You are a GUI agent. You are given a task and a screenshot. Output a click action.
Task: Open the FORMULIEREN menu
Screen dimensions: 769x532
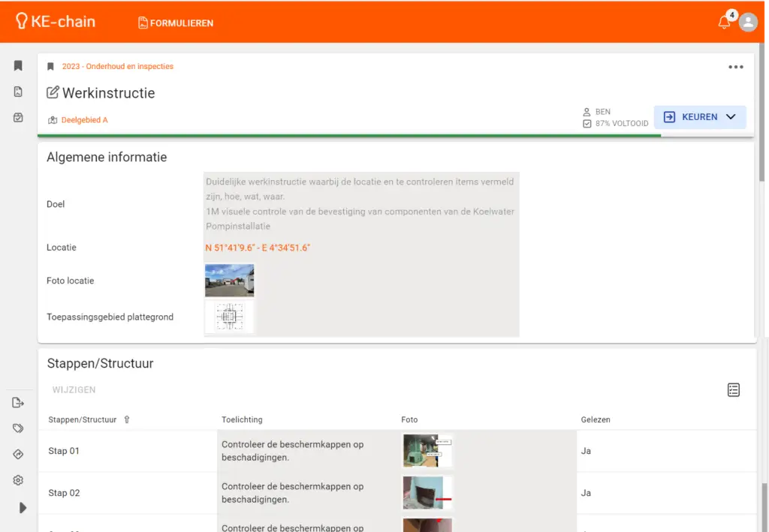pyautogui.click(x=176, y=23)
